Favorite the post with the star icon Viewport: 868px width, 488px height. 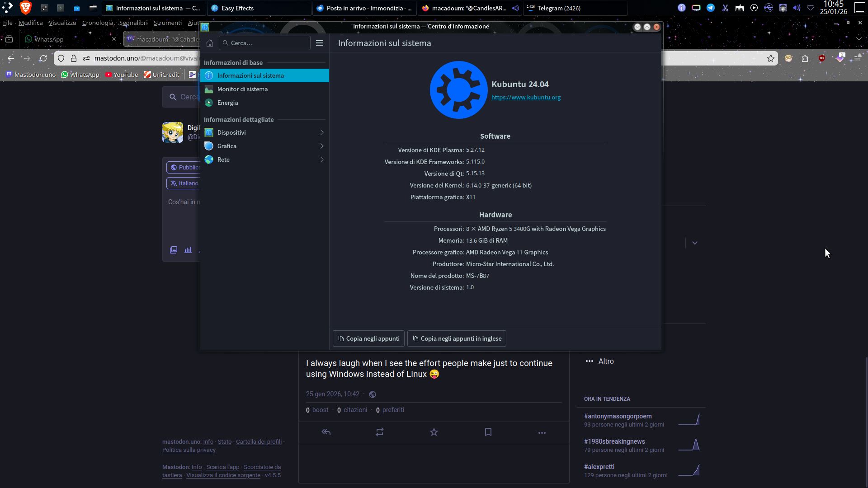434,432
